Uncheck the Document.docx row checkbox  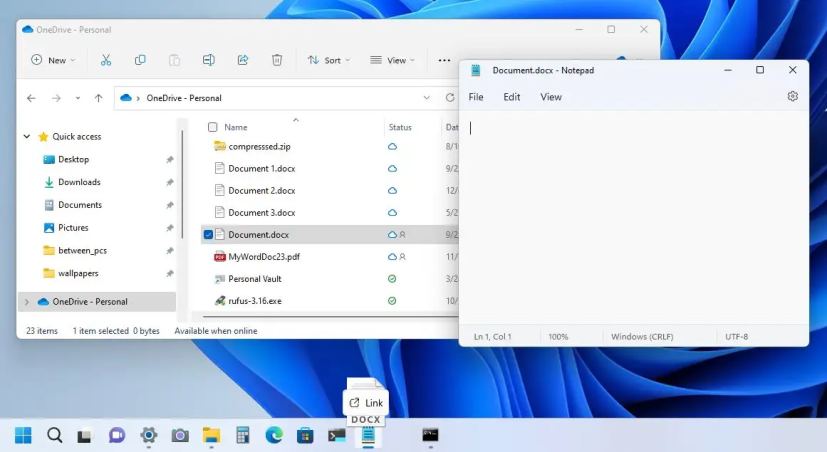coord(208,234)
